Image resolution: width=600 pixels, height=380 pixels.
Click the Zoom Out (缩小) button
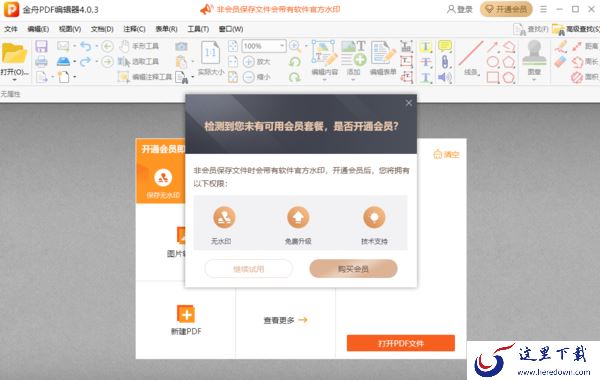pyautogui.click(x=256, y=77)
